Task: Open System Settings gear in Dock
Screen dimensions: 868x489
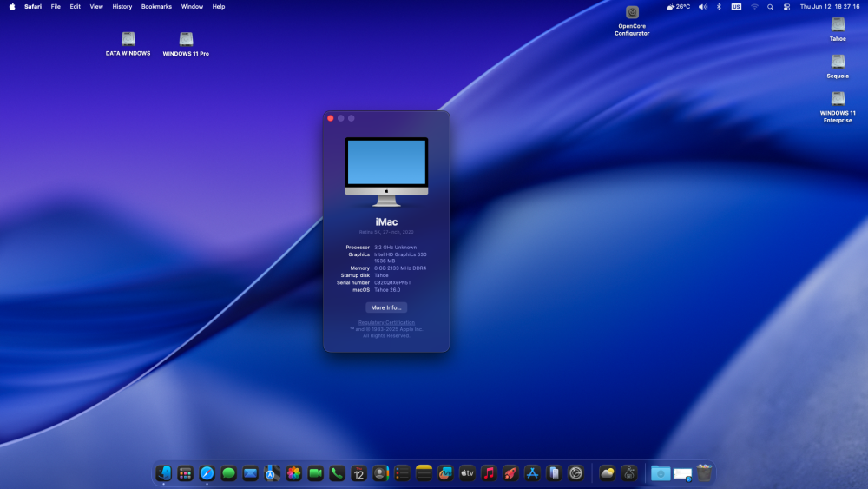Action: (575, 473)
